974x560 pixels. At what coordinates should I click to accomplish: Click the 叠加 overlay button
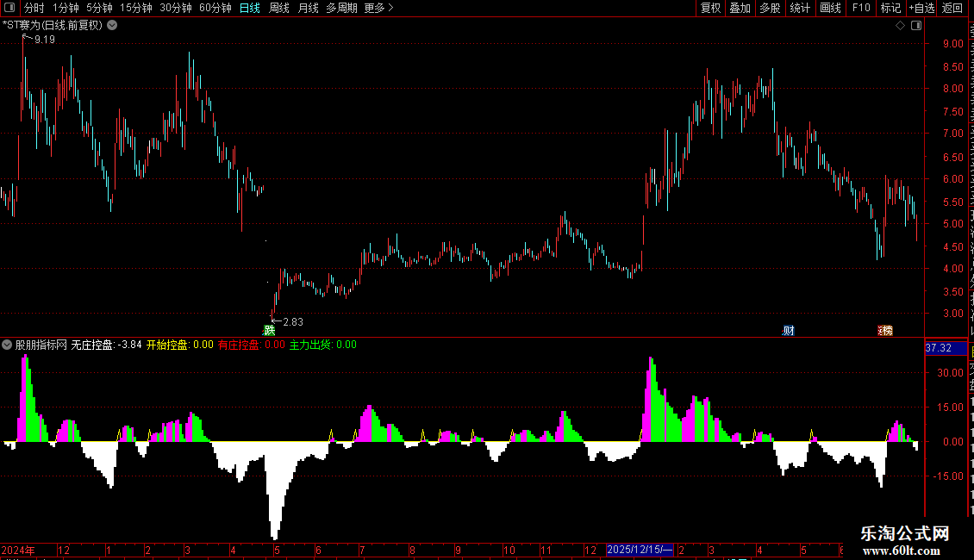click(x=740, y=8)
